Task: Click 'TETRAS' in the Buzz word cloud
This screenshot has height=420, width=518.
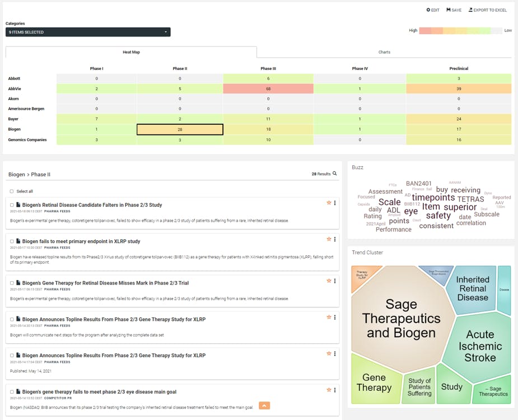Action: [x=471, y=199]
